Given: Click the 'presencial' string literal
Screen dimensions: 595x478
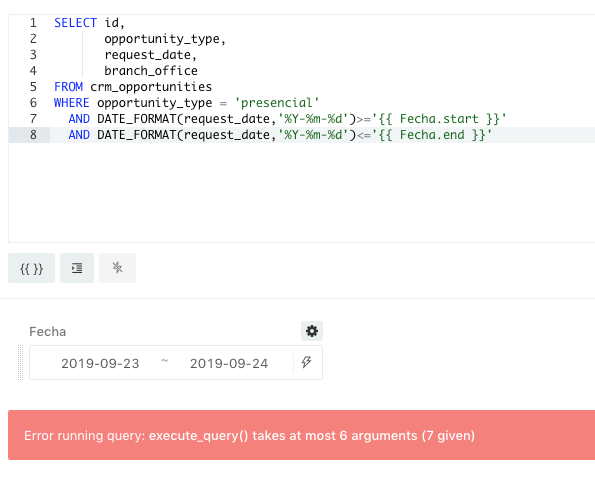Looking at the screenshot, I should (277, 103).
